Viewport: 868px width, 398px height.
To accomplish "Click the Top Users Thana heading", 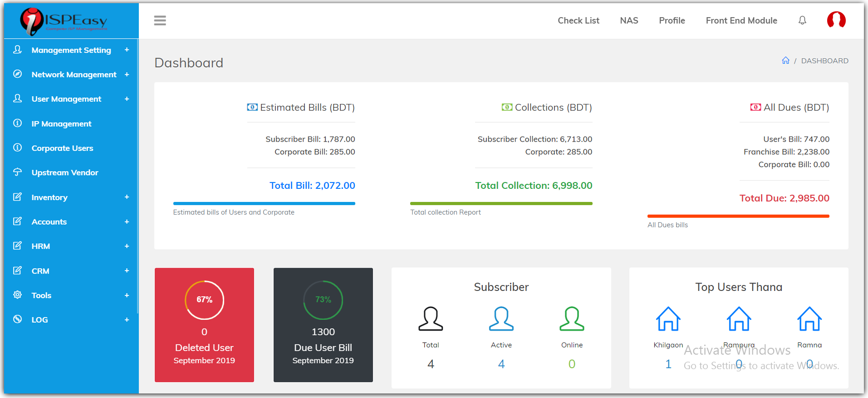I will coord(739,287).
